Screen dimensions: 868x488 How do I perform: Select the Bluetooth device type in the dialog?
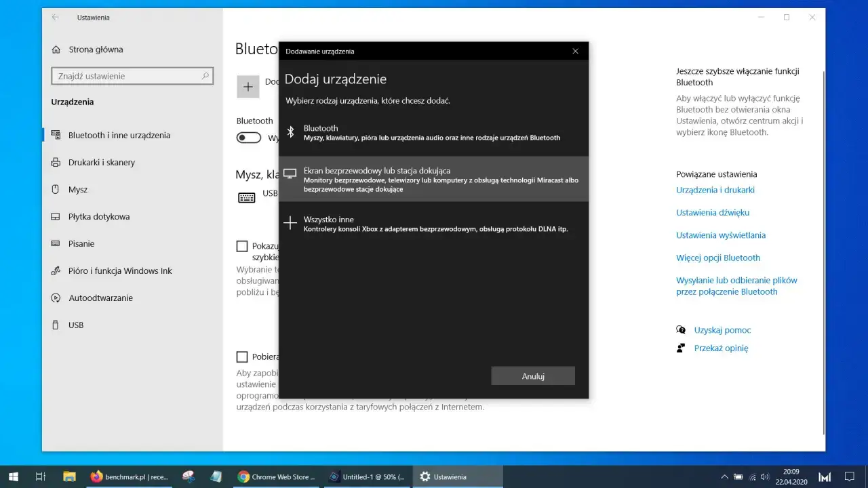pos(434,134)
